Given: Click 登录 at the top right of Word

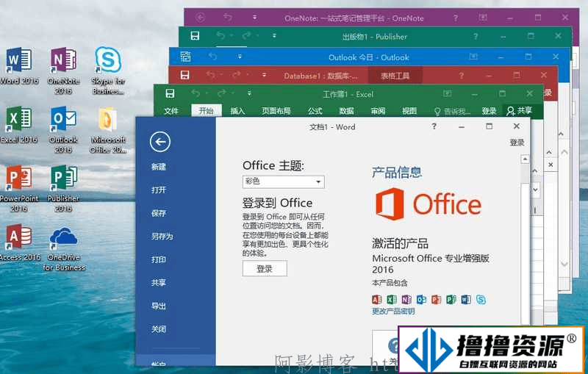Looking at the screenshot, I should click(517, 143).
